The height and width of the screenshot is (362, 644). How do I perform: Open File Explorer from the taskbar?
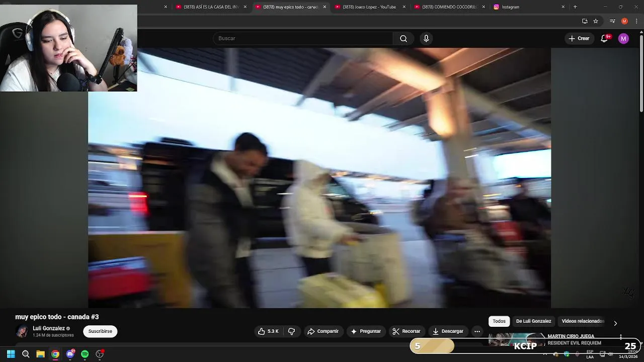[40, 354]
